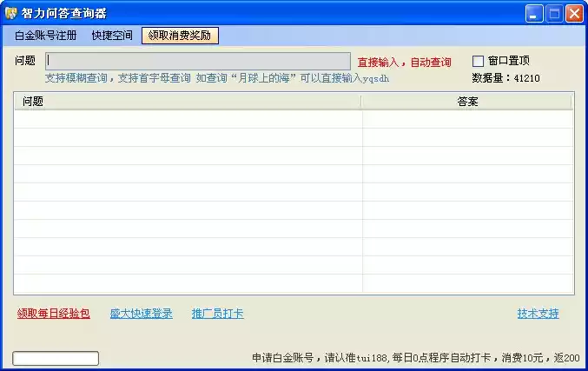Enable the 窗口置顶 checkbox
The height and width of the screenshot is (371, 588).
478,61
